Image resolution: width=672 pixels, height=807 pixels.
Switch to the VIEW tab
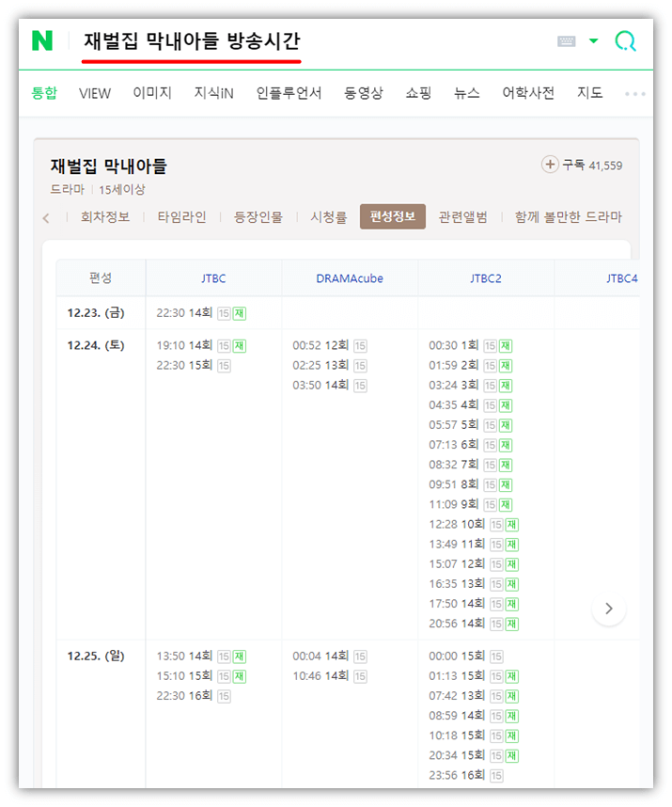95,93
